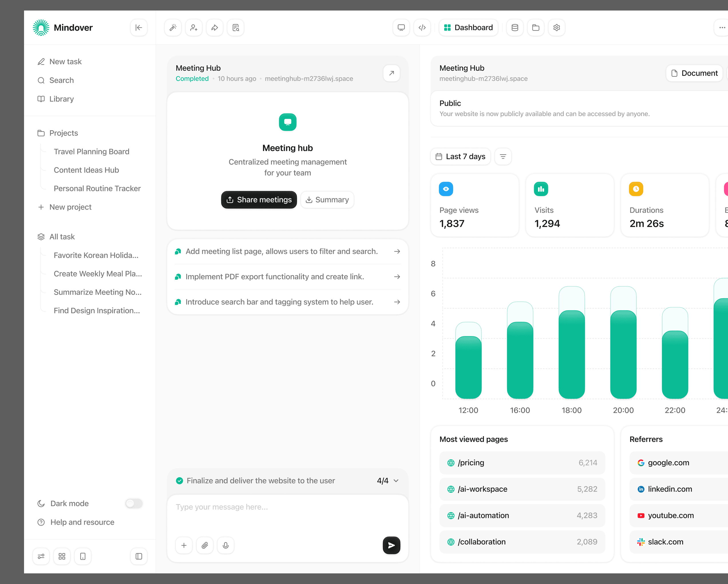This screenshot has height=584, width=728.
Task: Click the paperclip attachment icon
Action: tap(205, 545)
